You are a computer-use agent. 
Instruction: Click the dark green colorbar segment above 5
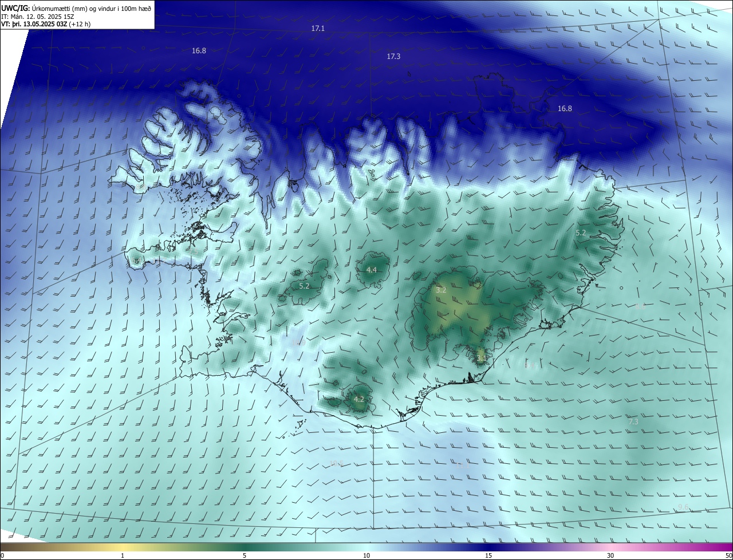[245, 547]
